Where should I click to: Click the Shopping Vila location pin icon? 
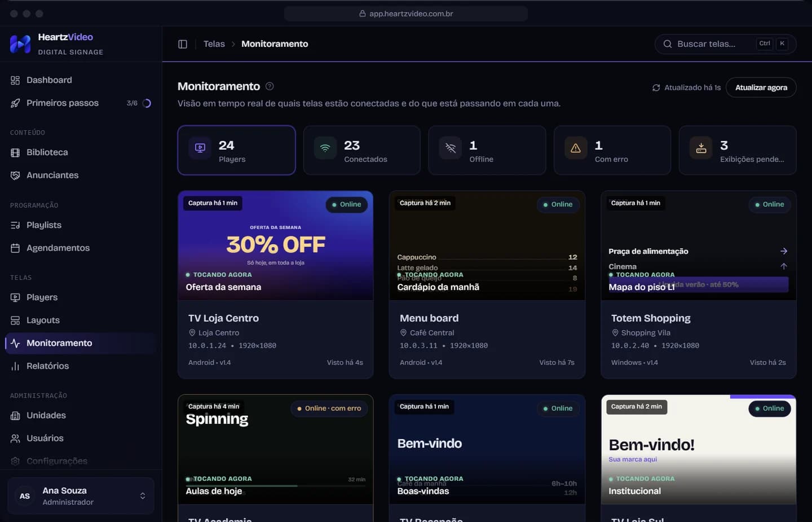pyautogui.click(x=615, y=333)
